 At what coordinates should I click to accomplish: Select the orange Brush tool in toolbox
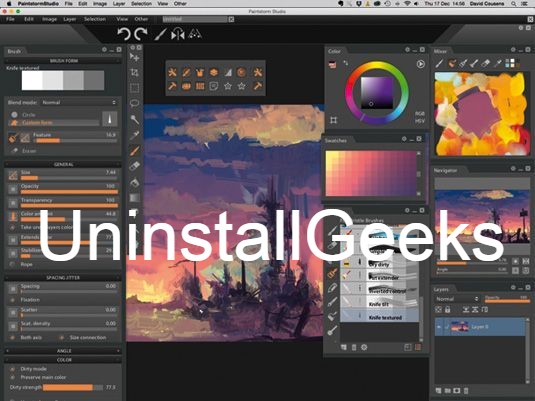134,151
